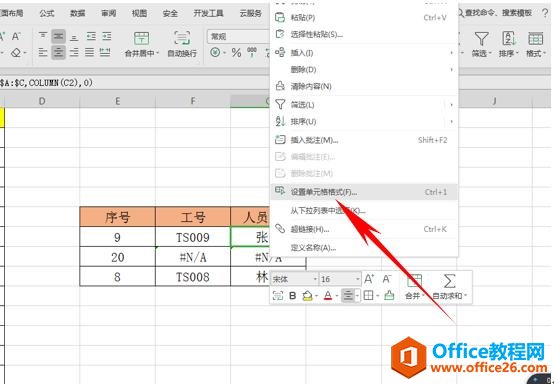The height and width of the screenshot is (385, 554).
Task: Click the borders icon in mini toolbar
Action: point(368,295)
